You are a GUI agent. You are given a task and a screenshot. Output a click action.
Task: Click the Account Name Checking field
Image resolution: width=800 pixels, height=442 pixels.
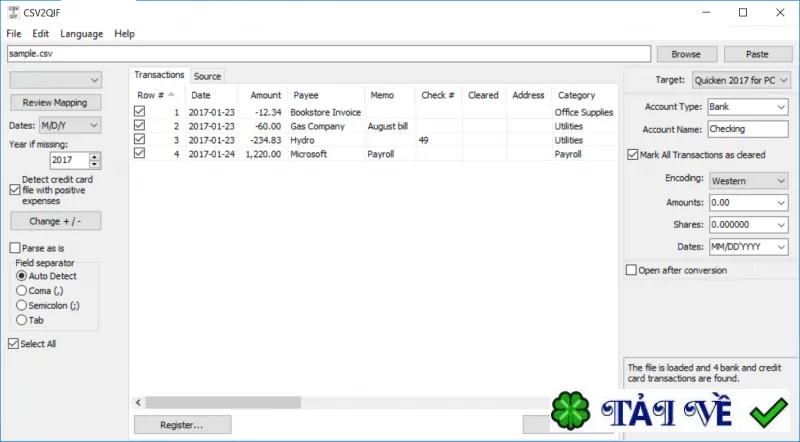(748, 129)
